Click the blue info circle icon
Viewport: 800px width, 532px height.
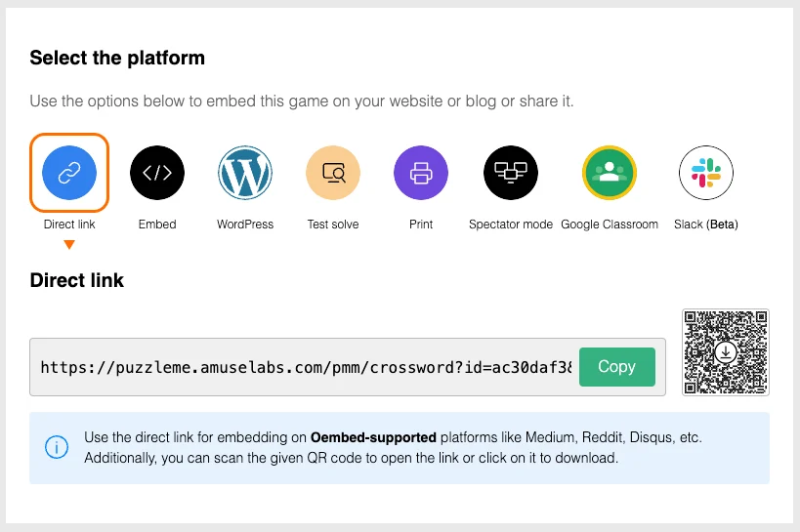(57, 447)
